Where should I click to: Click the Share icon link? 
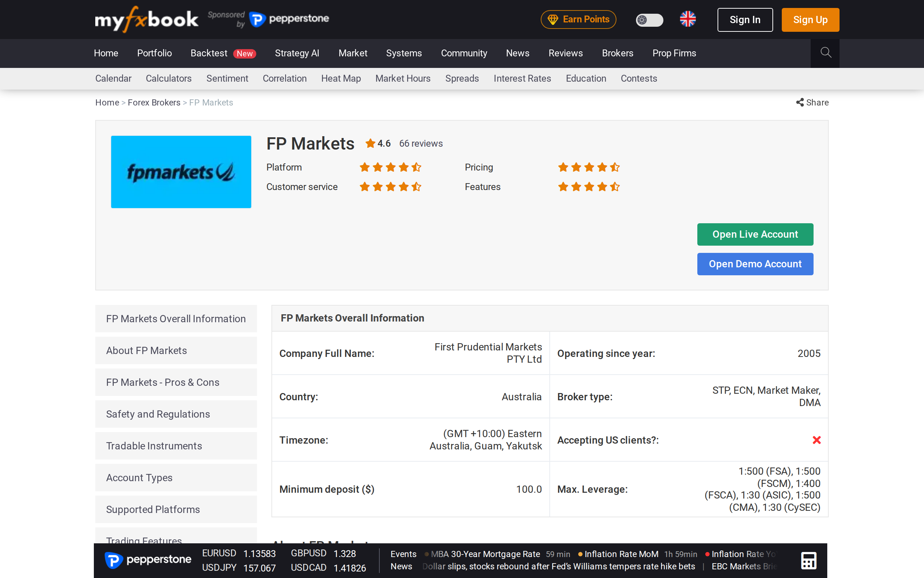[x=812, y=103]
